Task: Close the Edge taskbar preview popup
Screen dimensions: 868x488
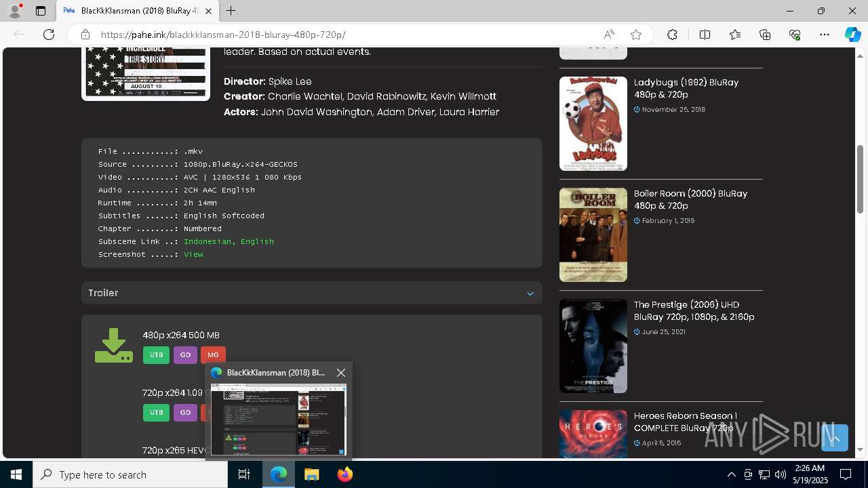Action: pyautogui.click(x=341, y=373)
